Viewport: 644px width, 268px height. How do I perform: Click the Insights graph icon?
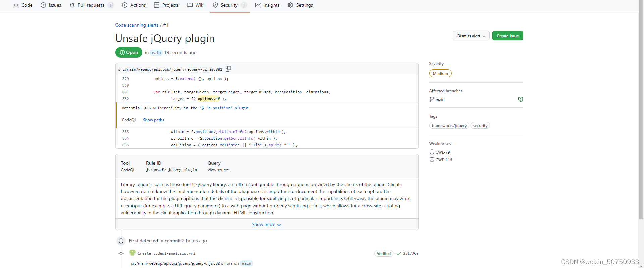click(258, 5)
